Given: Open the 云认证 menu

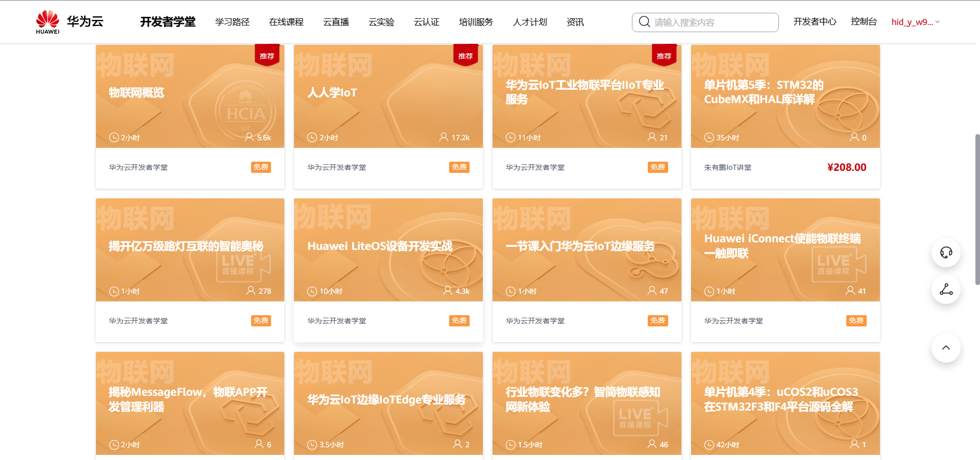Looking at the screenshot, I should point(427,22).
